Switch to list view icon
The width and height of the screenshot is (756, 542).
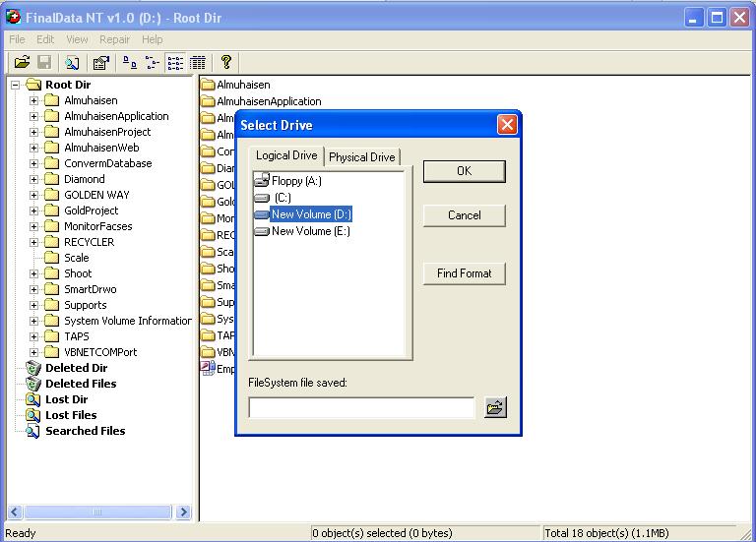pos(175,63)
